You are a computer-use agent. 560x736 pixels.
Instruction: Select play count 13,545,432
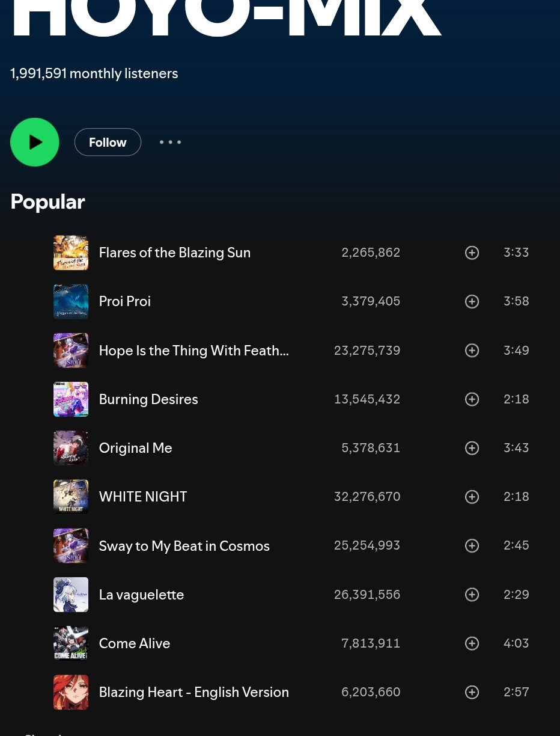point(367,399)
